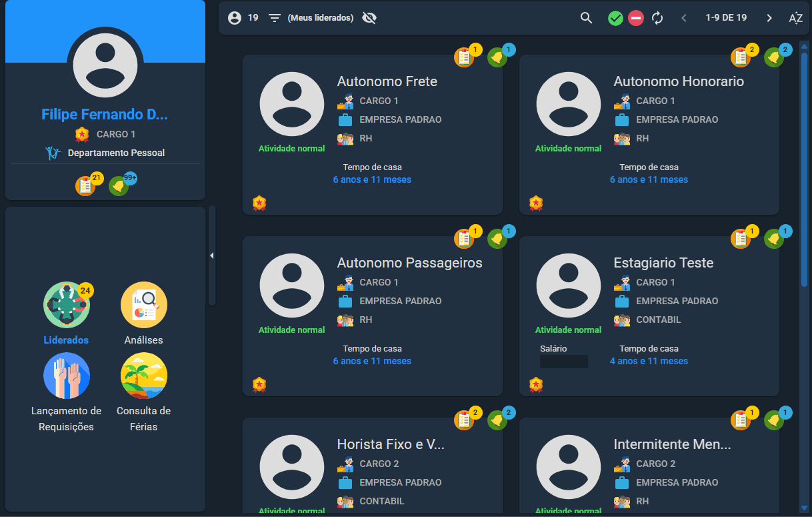Open the filter options icon

coord(275,18)
